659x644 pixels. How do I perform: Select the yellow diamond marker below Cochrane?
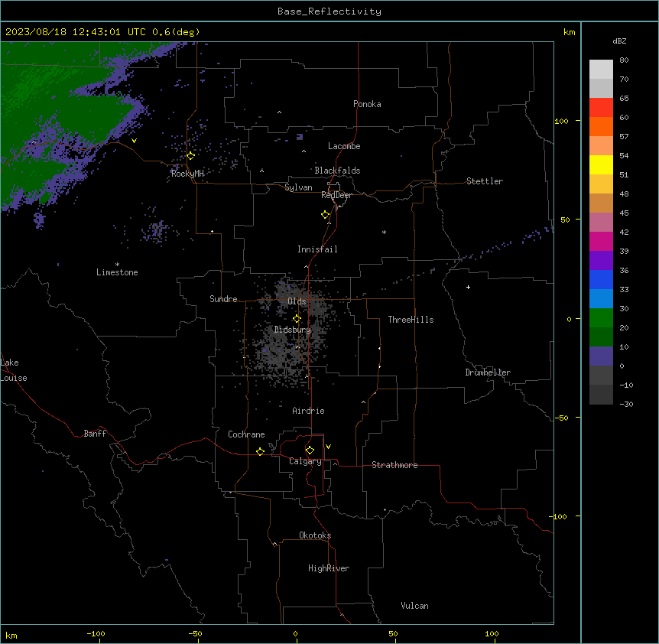click(260, 451)
